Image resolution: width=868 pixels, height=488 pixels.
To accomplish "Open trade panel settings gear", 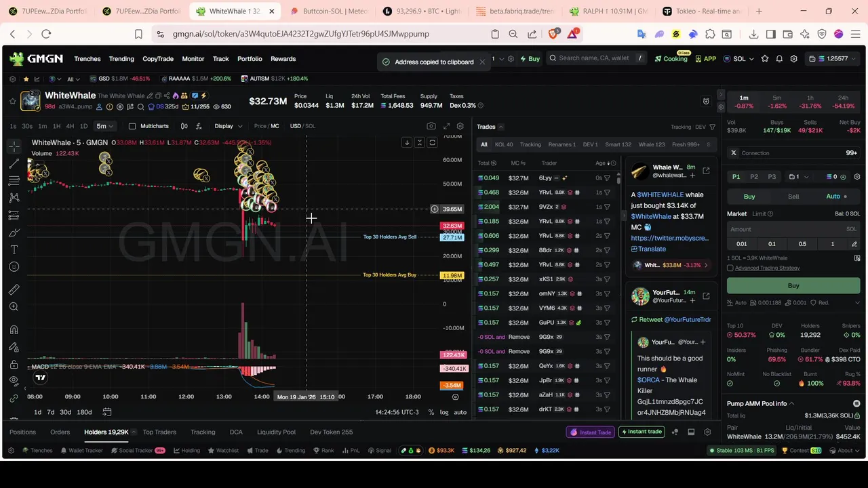I will click(x=857, y=177).
